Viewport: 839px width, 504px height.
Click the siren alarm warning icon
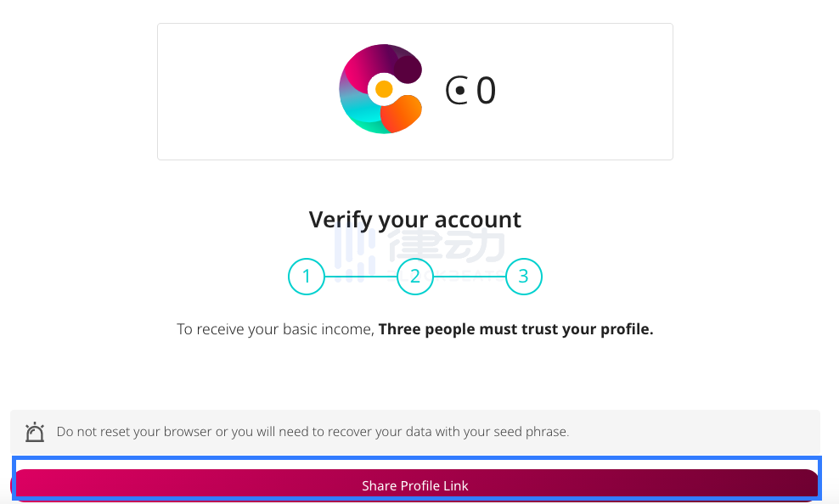(35, 432)
